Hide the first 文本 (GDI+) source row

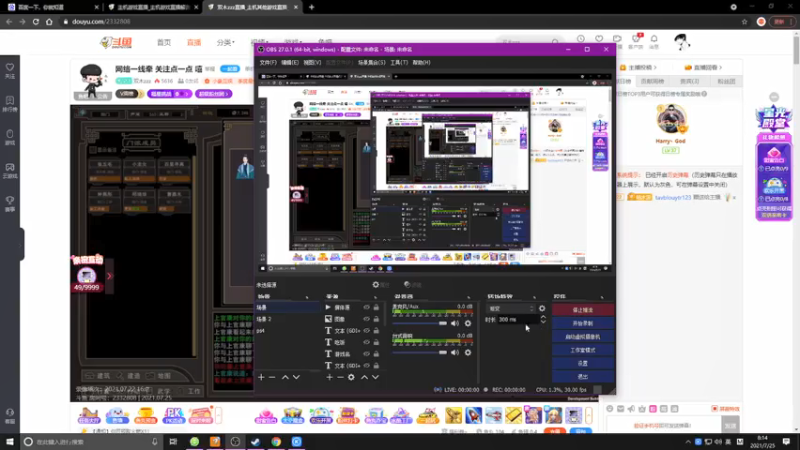tap(366, 331)
